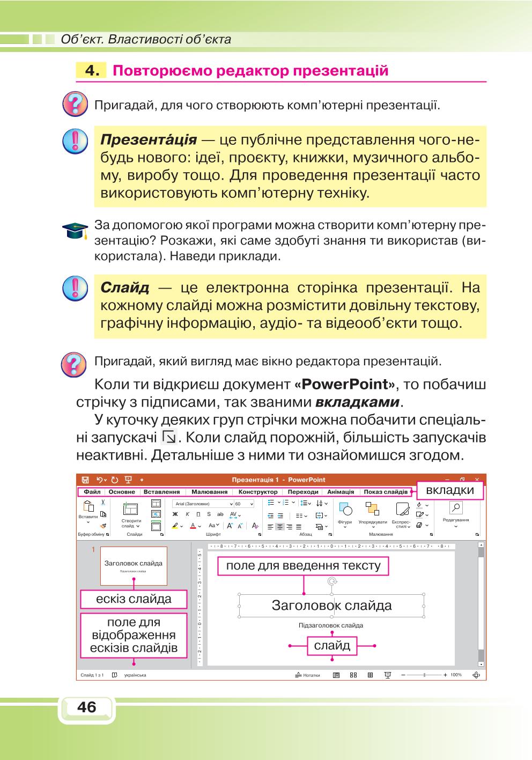The height and width of the screenshot is (760, 532).
Task: Click the Decrease font size icon
Action: (x=240, y=526)
